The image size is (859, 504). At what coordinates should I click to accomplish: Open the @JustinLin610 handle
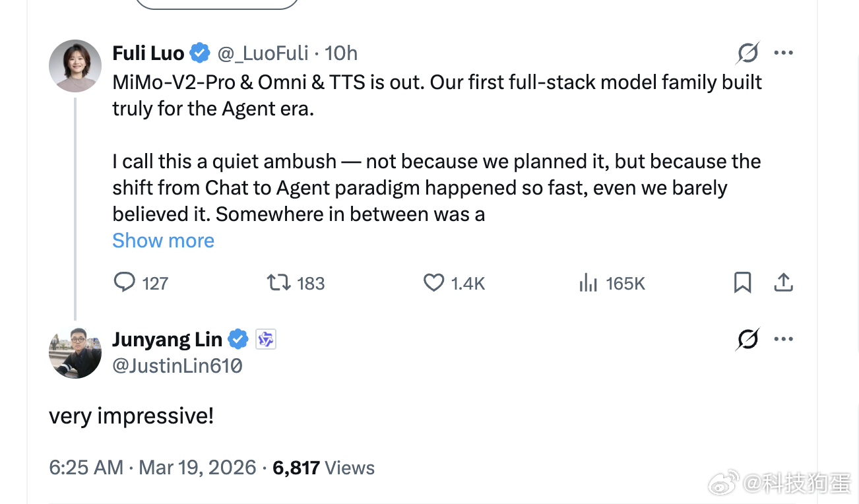pos(177,365)
